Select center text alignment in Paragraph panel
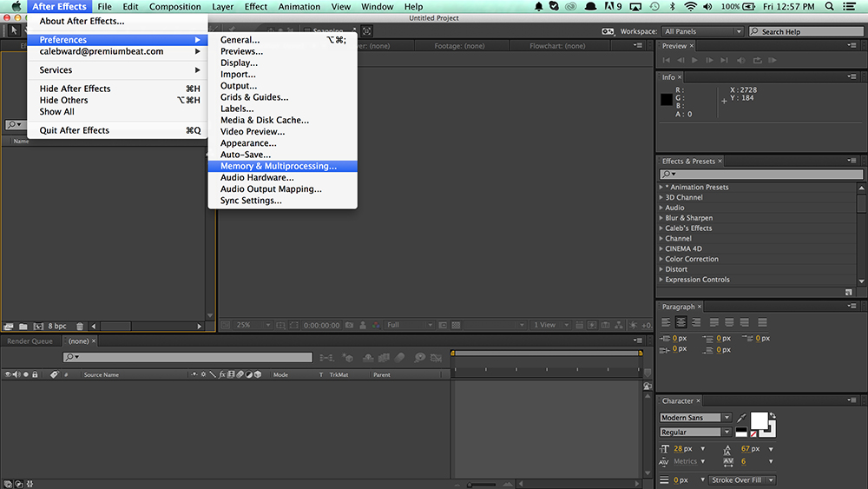The height and width of the screenshot is (489, 868). 682,322
